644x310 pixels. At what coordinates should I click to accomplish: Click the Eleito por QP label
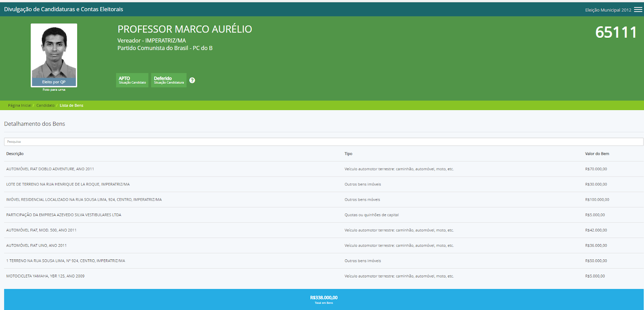pyautogui.click(x=54, y=82)
